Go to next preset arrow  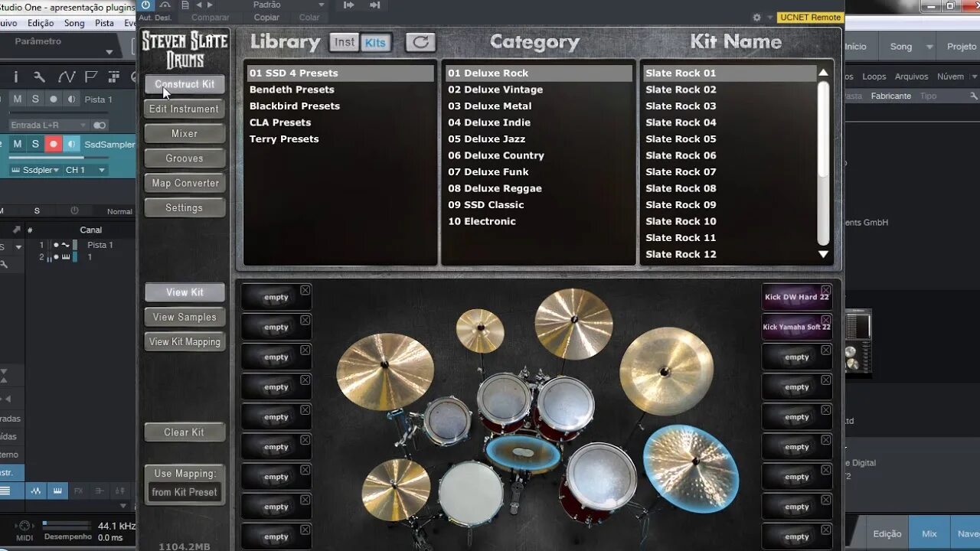[211, 5]
